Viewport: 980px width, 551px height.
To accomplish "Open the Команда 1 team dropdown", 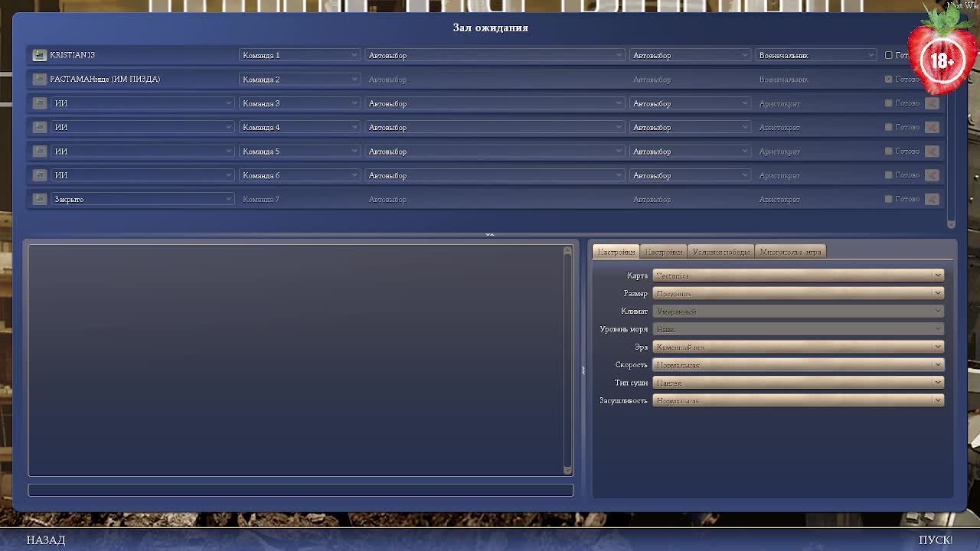I will pos(299,55).
